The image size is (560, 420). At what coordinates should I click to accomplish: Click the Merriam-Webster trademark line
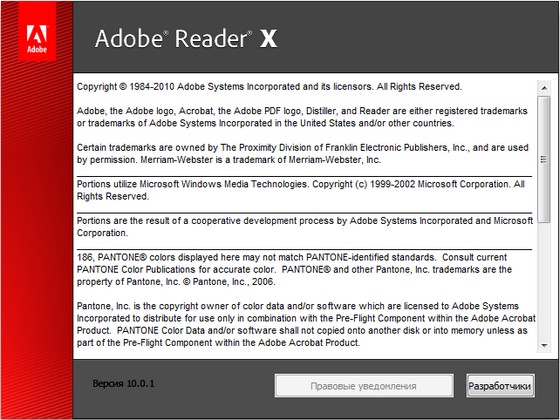(229, 160)
